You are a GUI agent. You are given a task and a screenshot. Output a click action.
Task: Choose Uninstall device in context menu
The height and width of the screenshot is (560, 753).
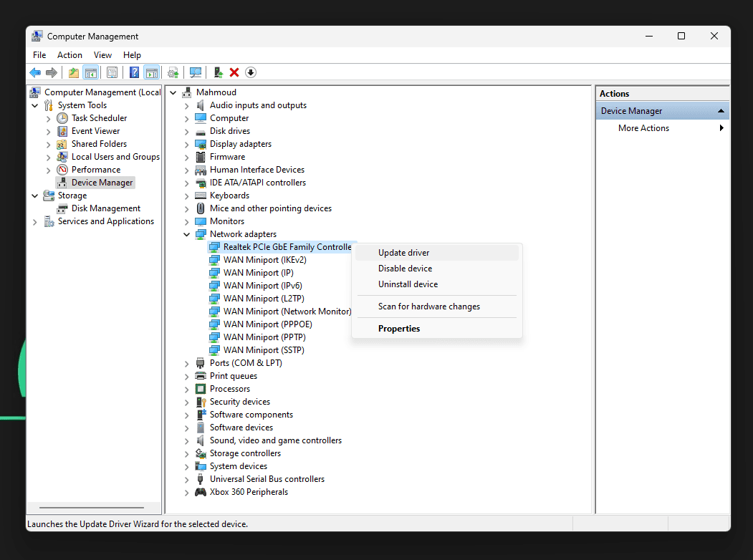click(x=408, y=284)
